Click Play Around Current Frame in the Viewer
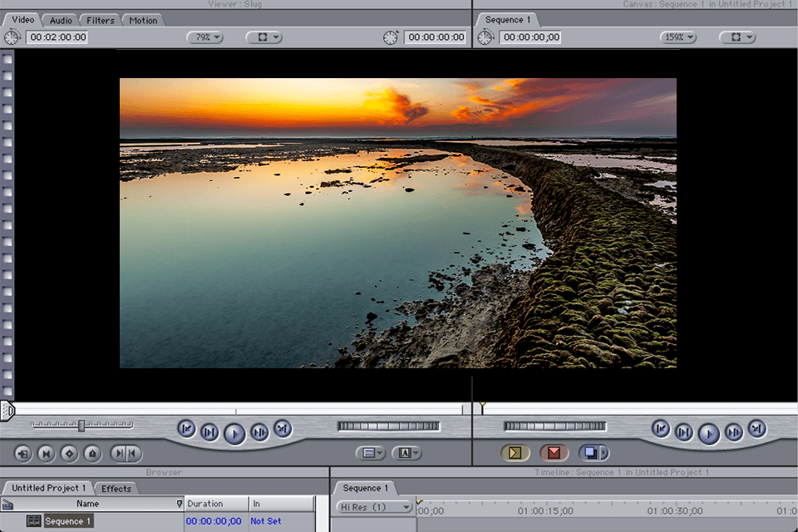Image resolution: width=798 pixels, height=532 pixels. [259, 429]
